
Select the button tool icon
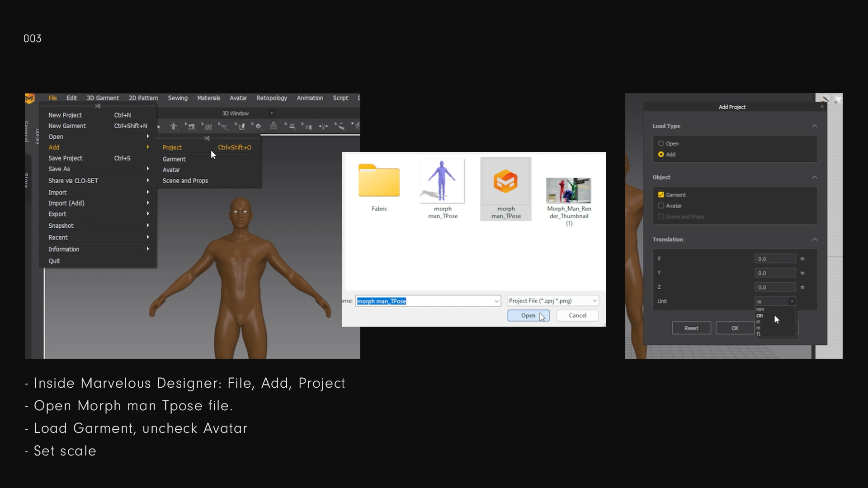tap(257, 126)
